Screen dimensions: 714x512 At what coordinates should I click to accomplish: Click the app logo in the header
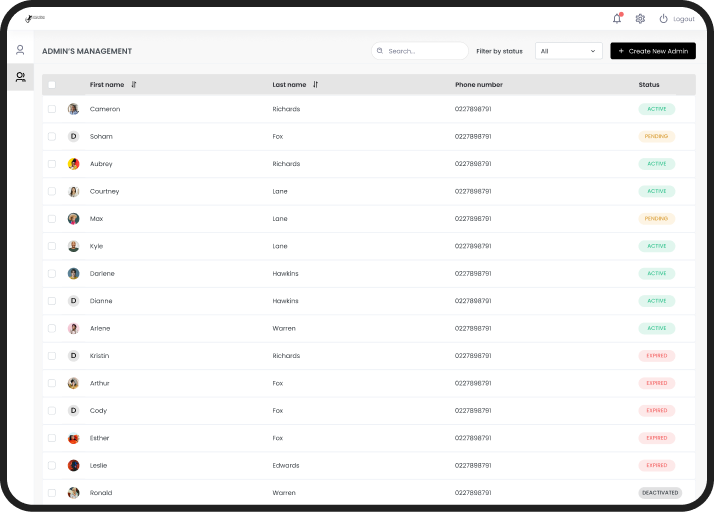(35, 18)
